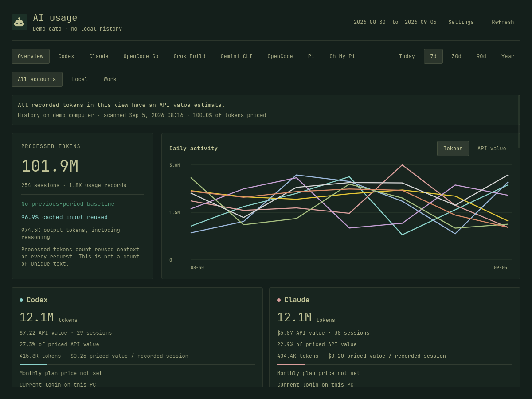Click '$6.07 API value · 30 sessions' text
532x399 pixels.
point(323,333)
